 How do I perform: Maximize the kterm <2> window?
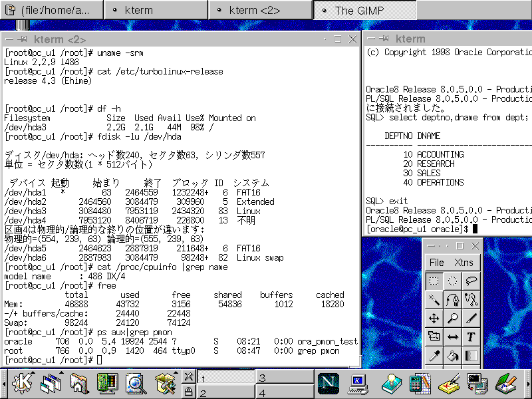click(338, 39)
